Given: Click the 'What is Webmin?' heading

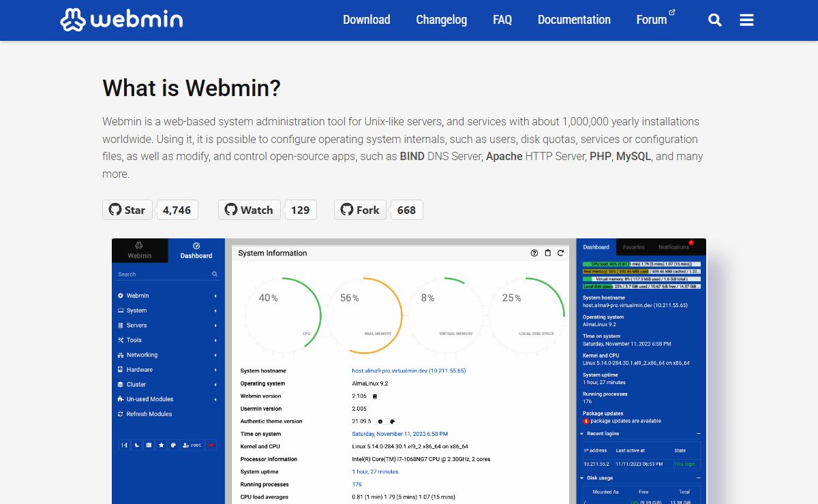Looking at the screenshot, I should 192,88.
